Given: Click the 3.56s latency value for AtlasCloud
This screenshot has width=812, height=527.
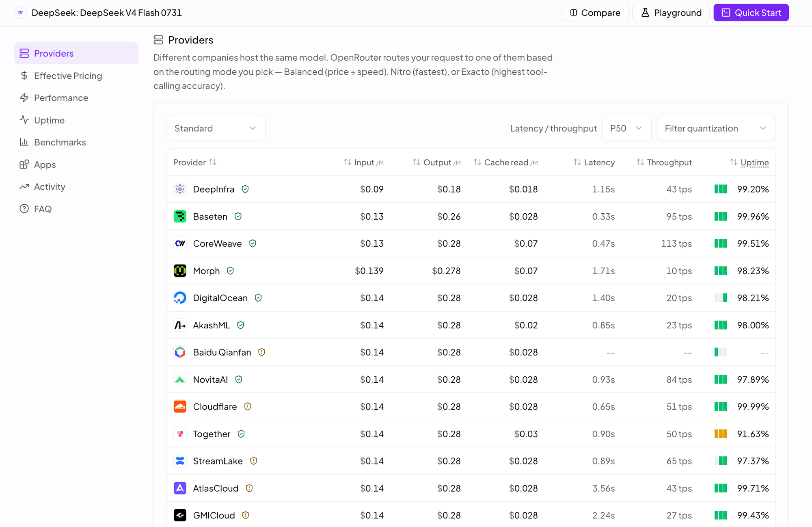Looking at the screenshot, I should point(604,488).
